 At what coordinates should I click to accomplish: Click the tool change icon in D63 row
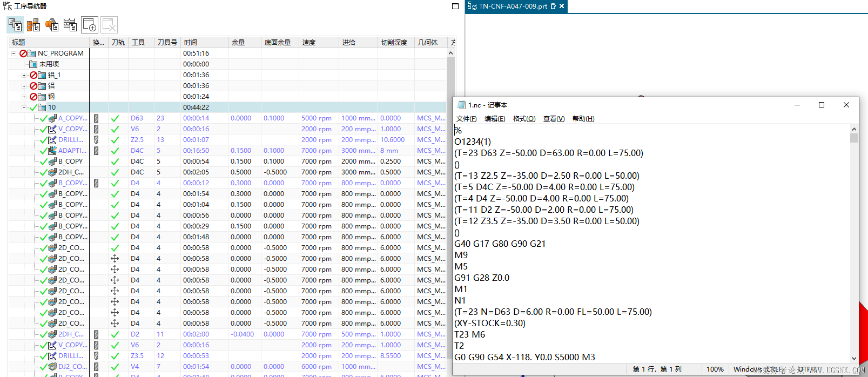click(96, 118)
